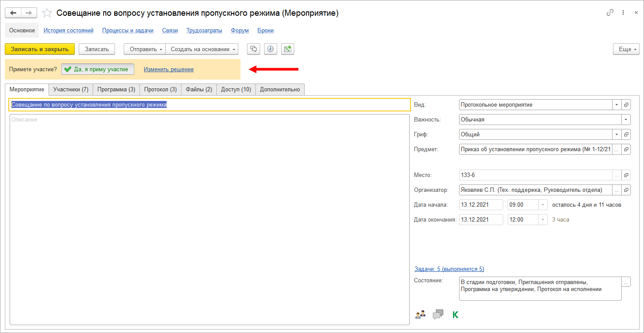This screenshot has width=644, height=333.
Task: Open Процессы и задачи section
Action: tap(128, 31)
